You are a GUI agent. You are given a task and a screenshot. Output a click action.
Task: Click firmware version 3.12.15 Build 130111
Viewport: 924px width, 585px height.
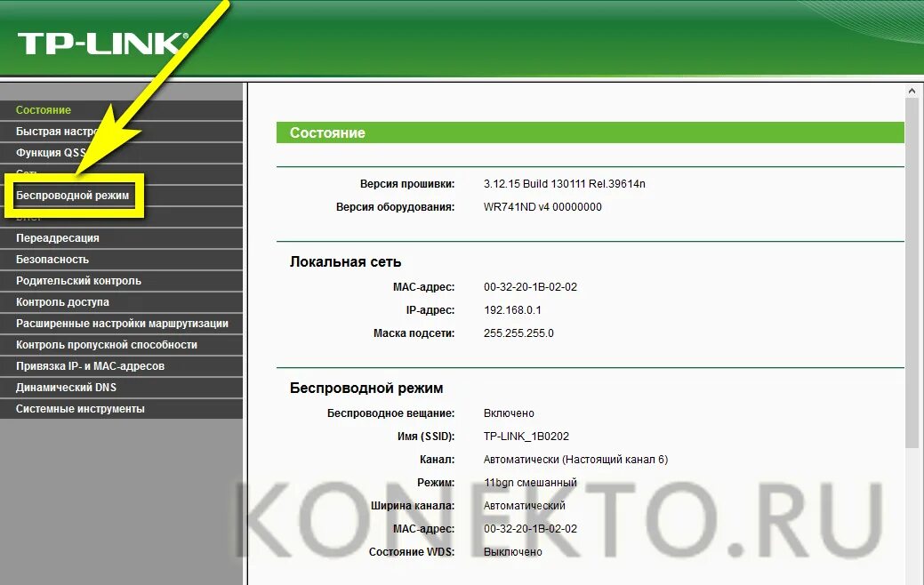coord(565,184)
